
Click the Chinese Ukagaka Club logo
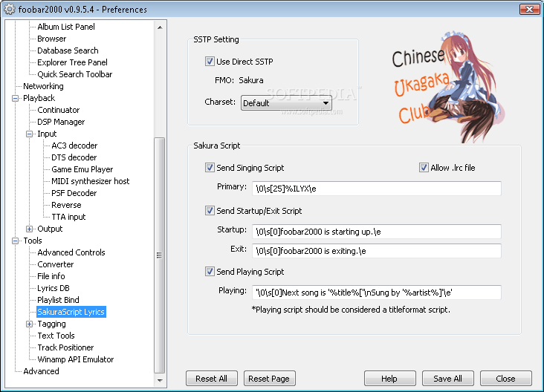447,87
